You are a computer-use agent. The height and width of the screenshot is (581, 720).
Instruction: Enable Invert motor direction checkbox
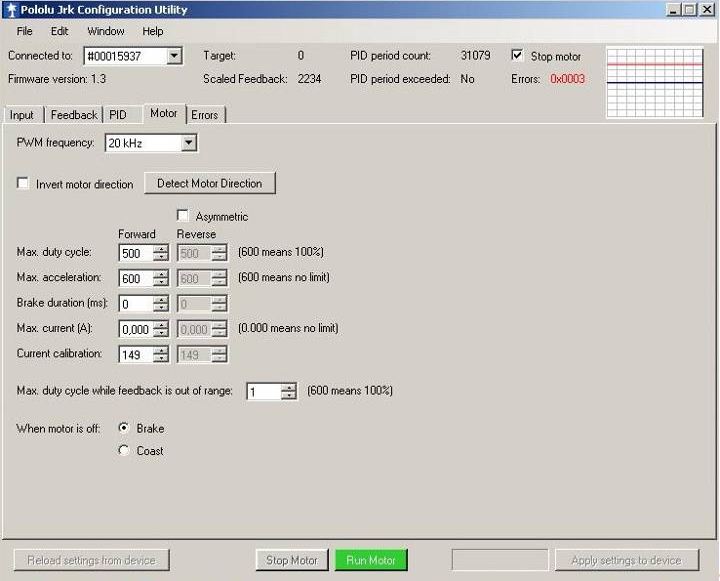(23, 184)
